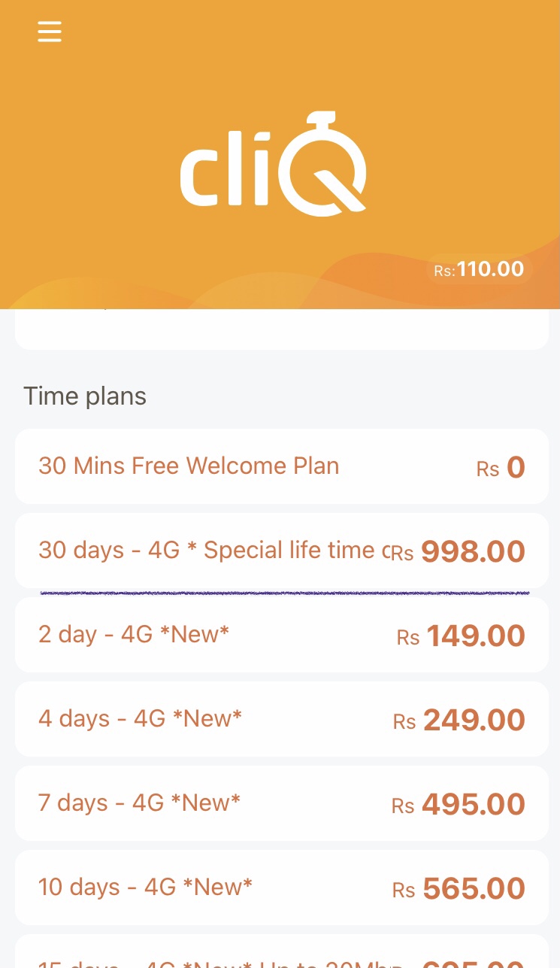The image size is (560, 968).
Task: Pick the 4 days 4G New plan
Action: pyautogui.click(x=282, y=719)
